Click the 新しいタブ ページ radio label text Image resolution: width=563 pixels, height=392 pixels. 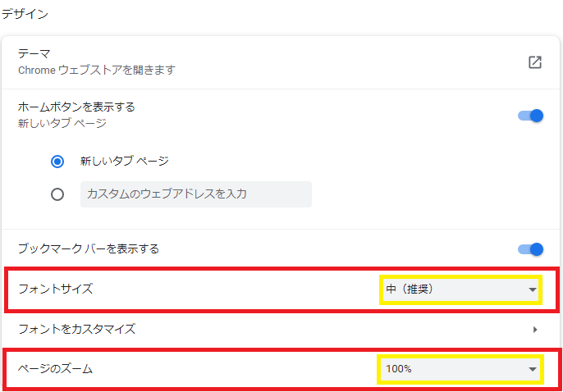click(x=125, y=162)
